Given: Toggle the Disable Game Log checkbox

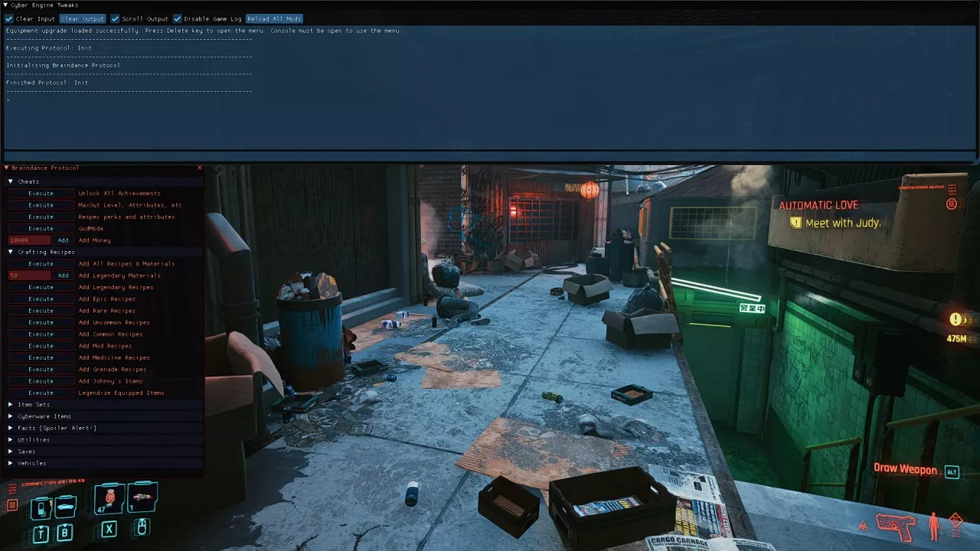Looking at the screenshot, I should pos(177,18).
